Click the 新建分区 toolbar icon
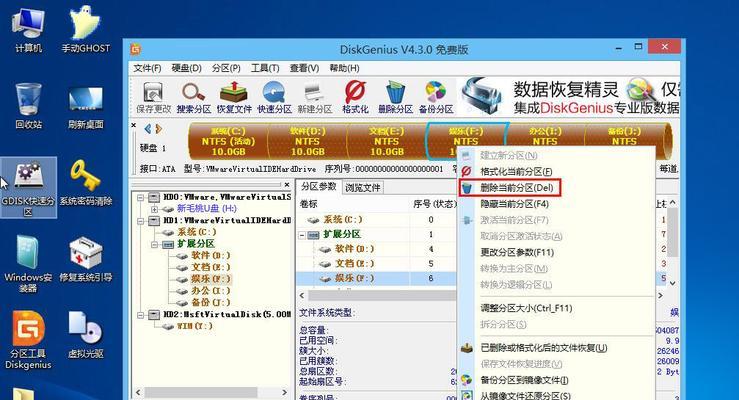Viewport: 739px width, 400px height. [x=315, y=98]
